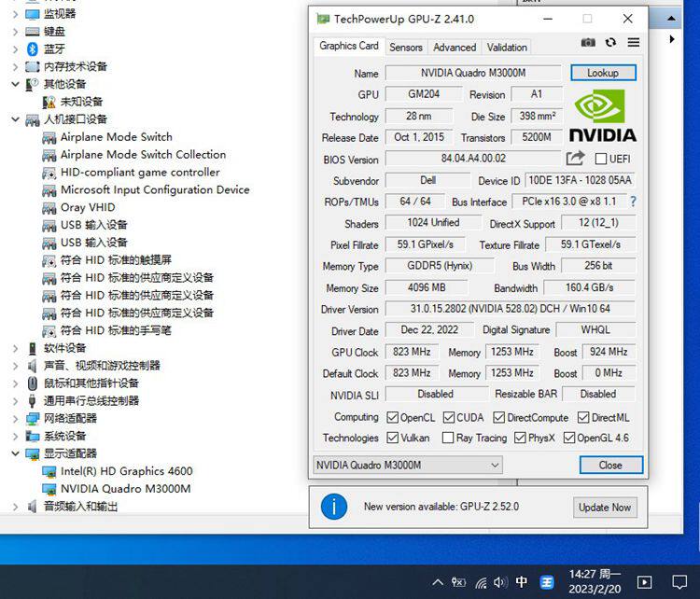Click the unknown device warning icon 未知设备
The image size is (700, 599).
(49, 102)
